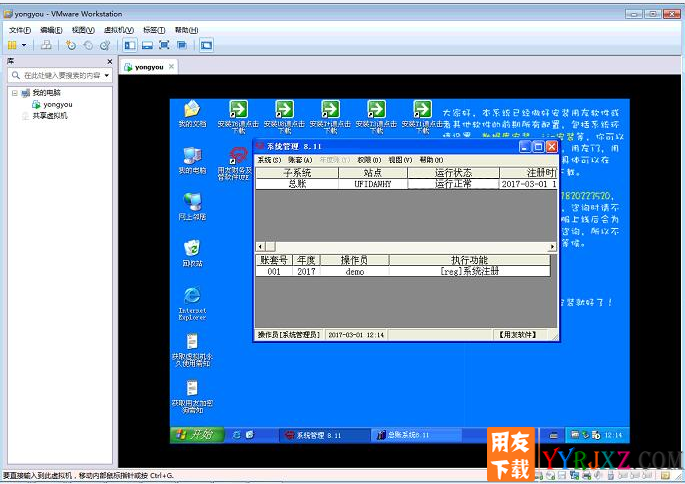
Task: Select the demo operator cell
Action: point(354,271)
